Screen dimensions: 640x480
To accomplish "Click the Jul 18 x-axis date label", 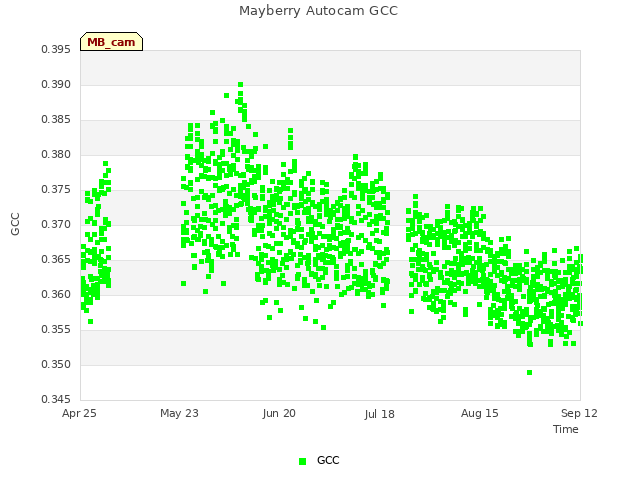I will (379, 414).
